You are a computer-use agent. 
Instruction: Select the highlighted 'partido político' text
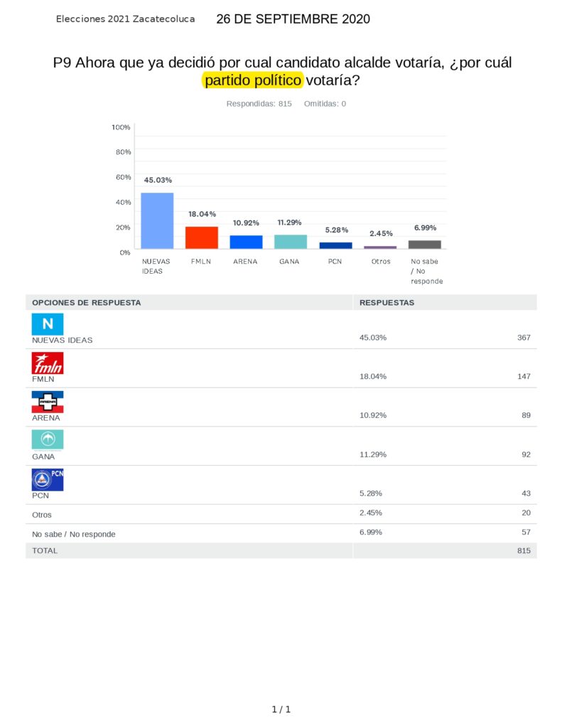253,80
